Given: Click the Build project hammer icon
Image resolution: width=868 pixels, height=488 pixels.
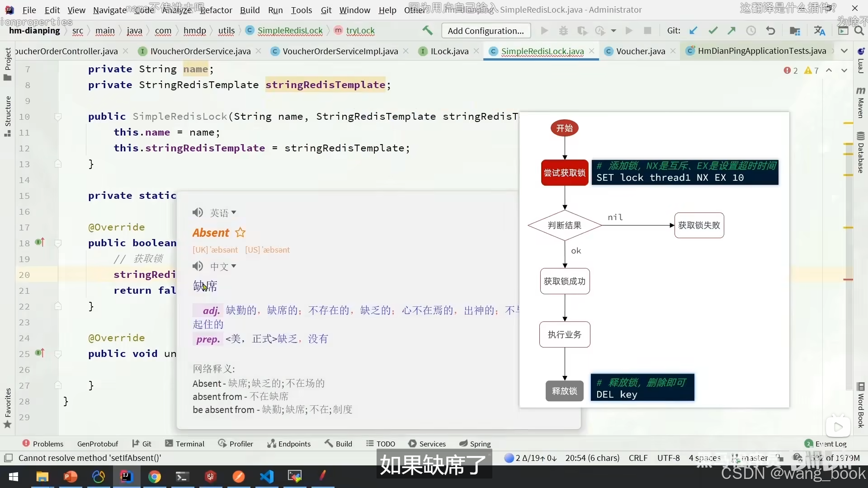Looking at the screenshot, I should (x=427, y=31).
